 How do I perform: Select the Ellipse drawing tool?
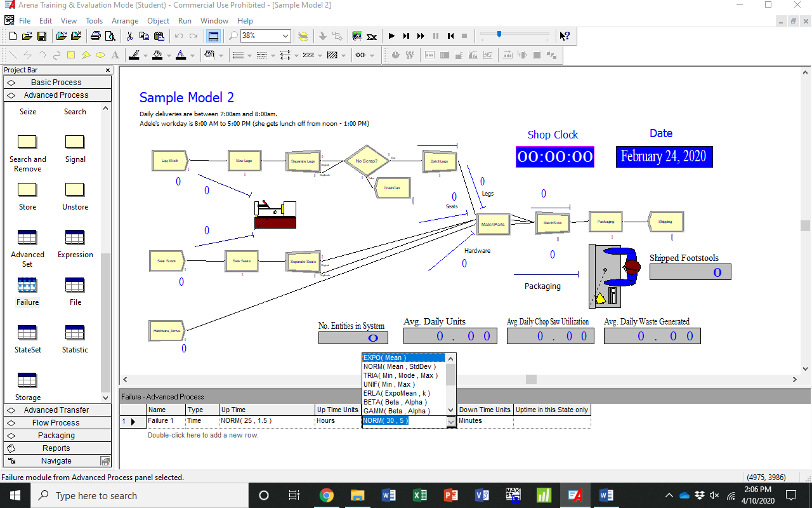100,55
